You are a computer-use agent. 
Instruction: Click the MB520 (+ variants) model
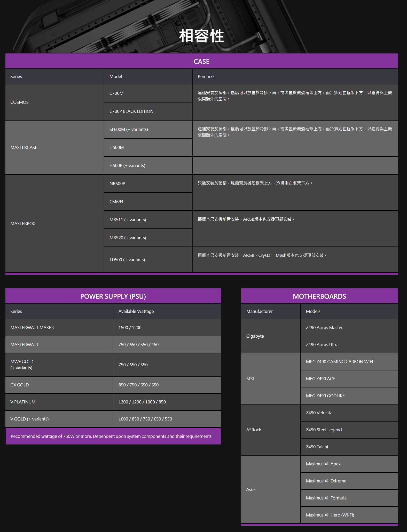pos(148,238)
